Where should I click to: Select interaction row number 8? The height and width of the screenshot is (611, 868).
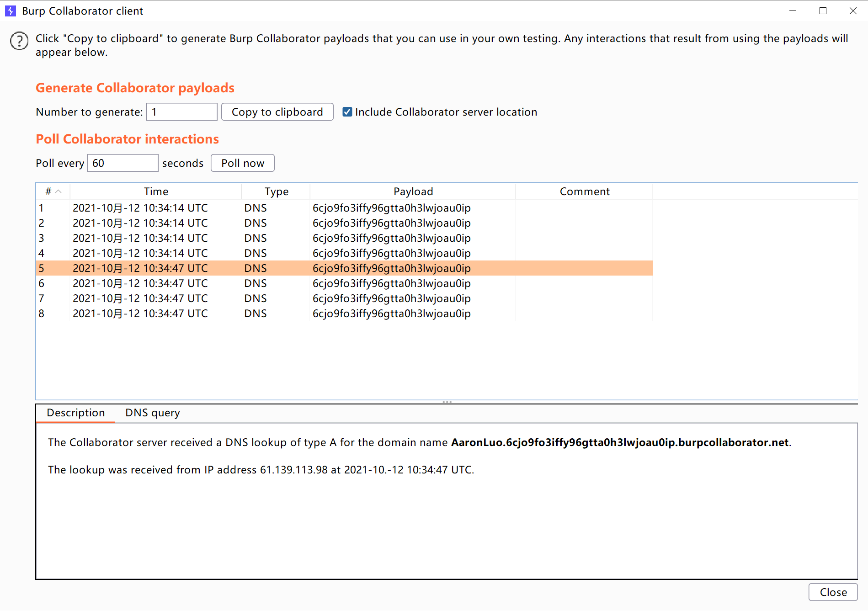pyautogui.click(x=345, y=313)
